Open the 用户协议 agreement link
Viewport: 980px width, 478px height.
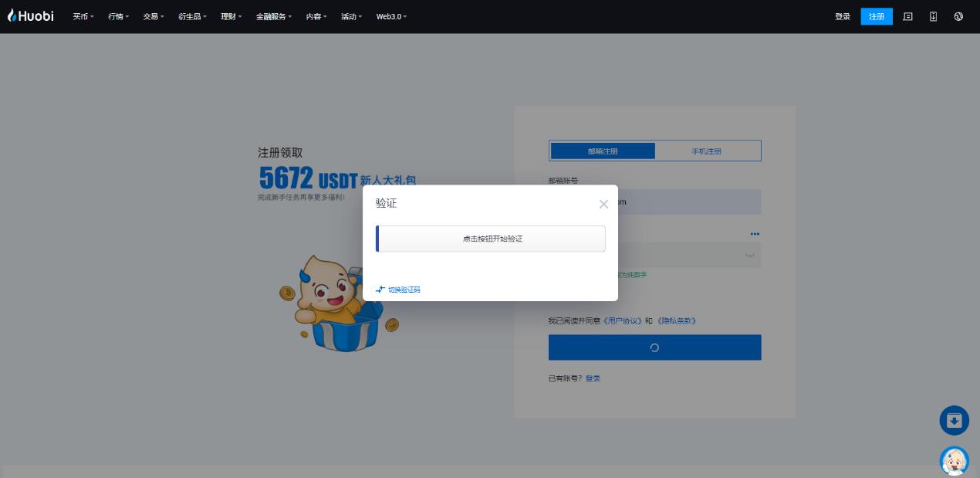tap(622, 320)
